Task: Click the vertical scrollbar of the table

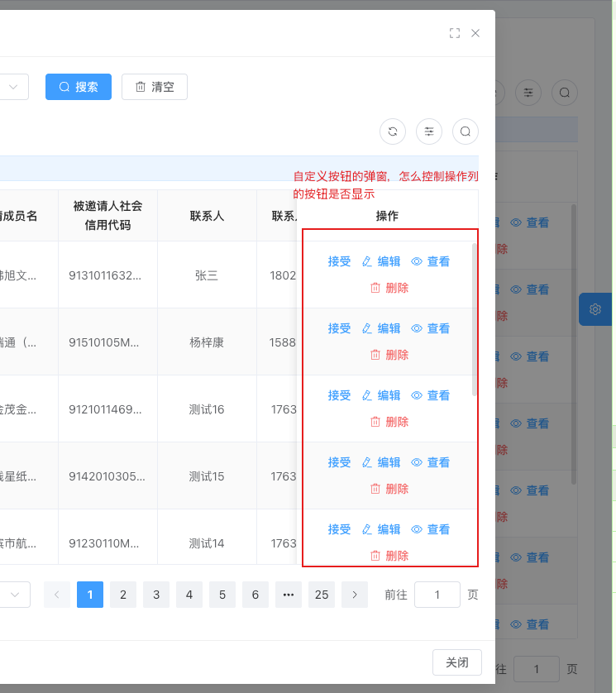Action: point(474,318)
